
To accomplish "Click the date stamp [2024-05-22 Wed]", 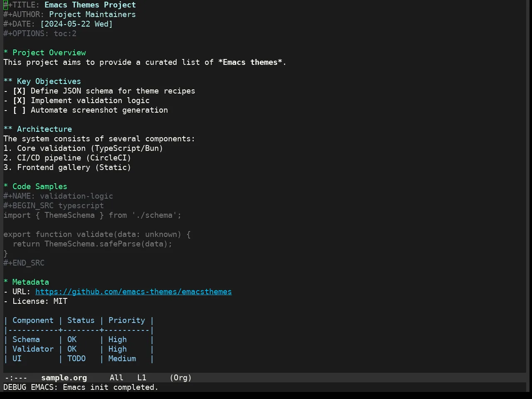I will coord(76,24).
